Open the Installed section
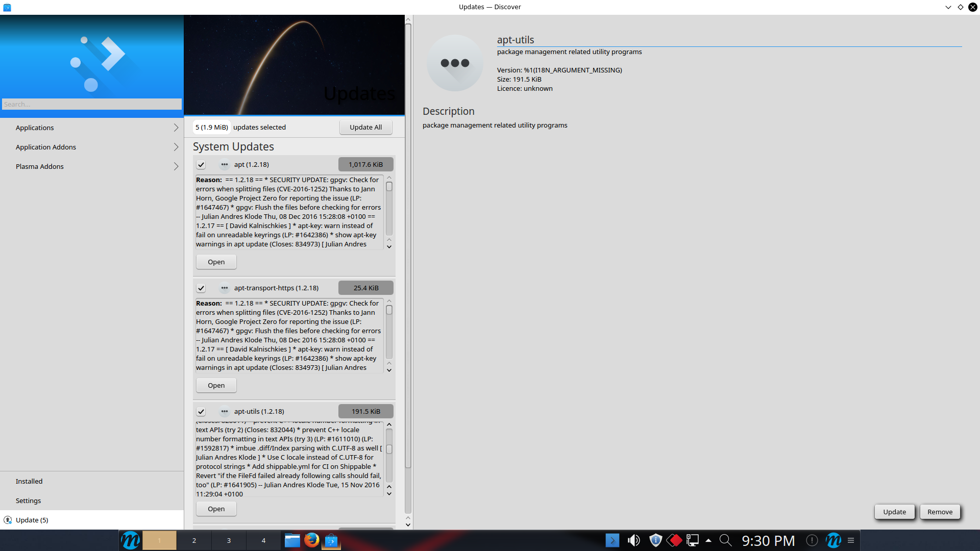Image resolution: width=980 pixels, height=551 pixels. tap(29, 481)
